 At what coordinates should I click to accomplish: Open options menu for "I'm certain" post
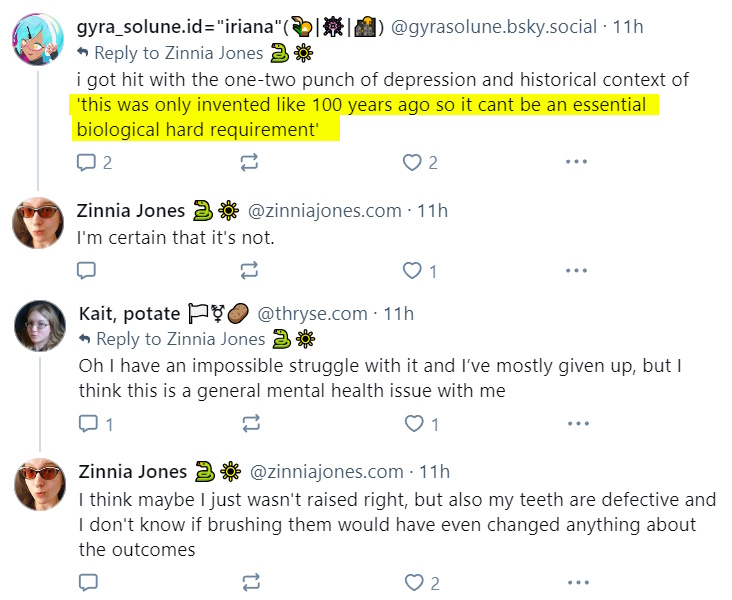tap(576, 270)
